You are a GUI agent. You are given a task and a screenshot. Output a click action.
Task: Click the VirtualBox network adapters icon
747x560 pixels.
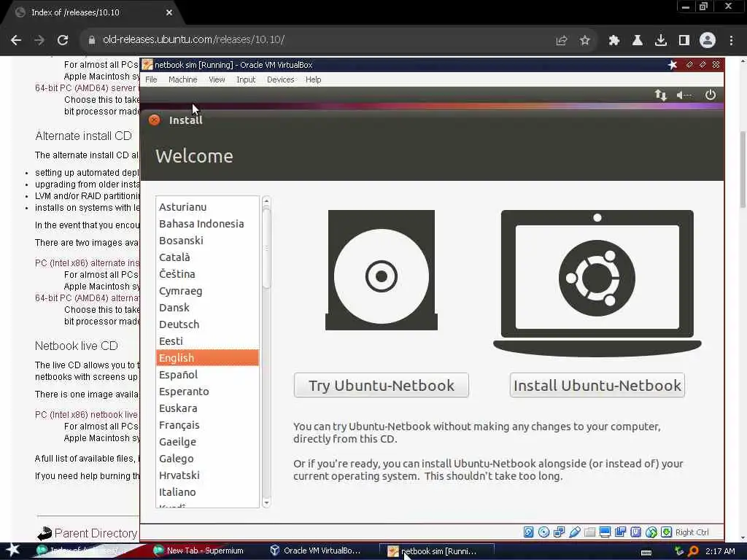coord(559,532)
